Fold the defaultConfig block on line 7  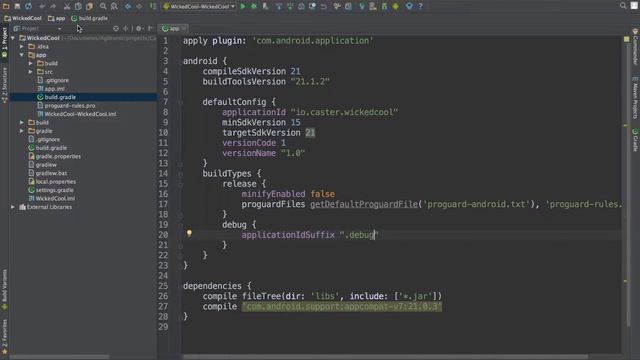[180, 102]
